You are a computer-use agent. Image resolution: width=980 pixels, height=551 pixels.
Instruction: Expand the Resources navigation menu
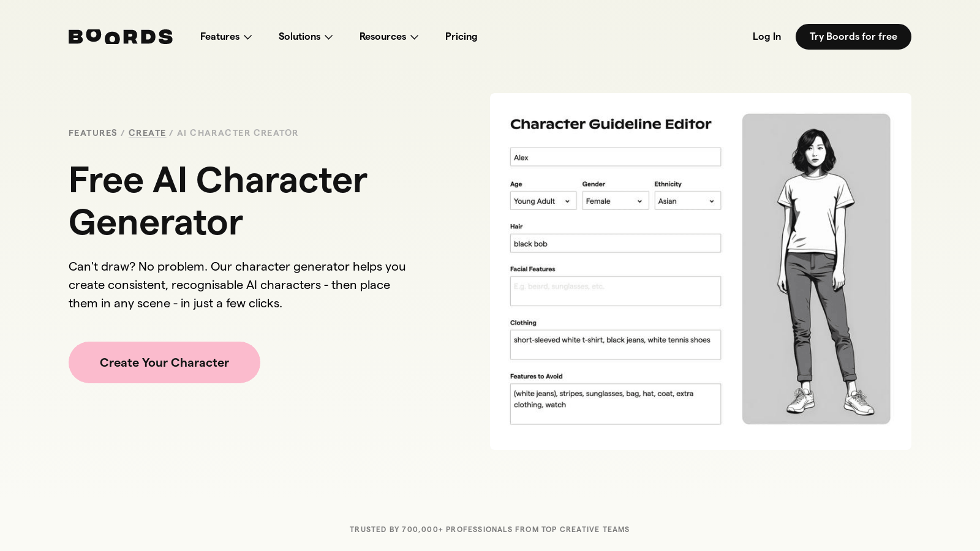pyautogui.click(x=389, y=37)
